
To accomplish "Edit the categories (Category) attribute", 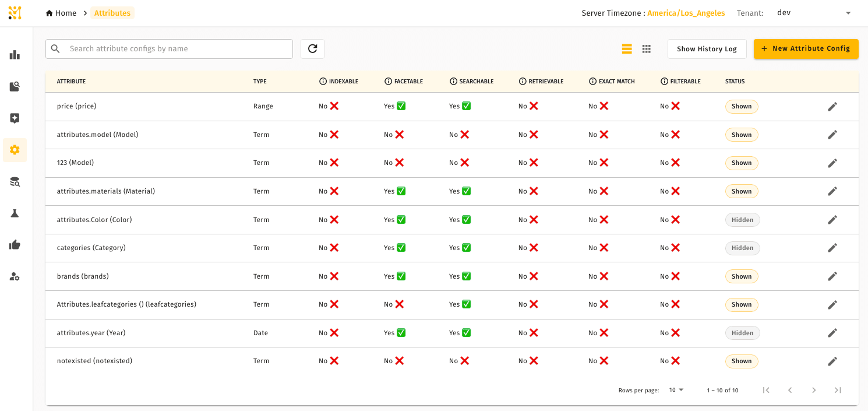I will click(832, 248).
